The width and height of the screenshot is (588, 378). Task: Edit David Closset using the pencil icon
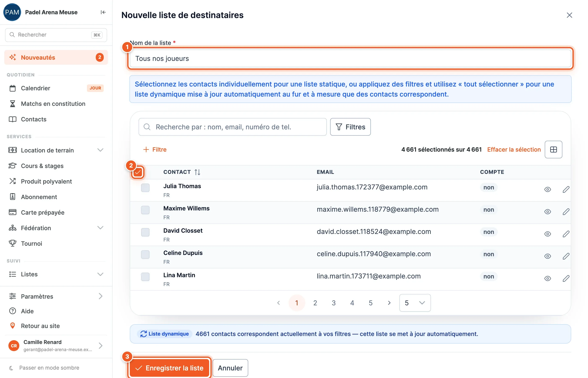566,234
